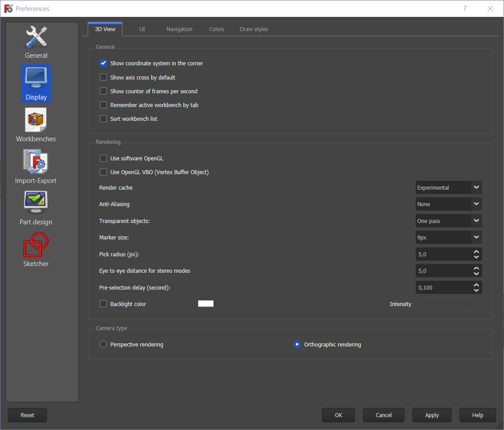Open the Render cache dropdown
The height and width of the screenshot is (430, 504).
click(x=448, y=187)
